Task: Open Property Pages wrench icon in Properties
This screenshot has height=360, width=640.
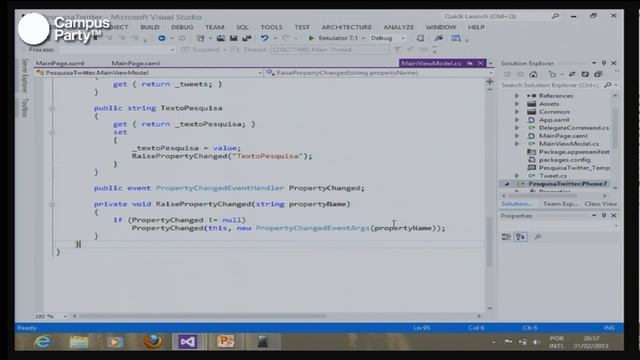Action: point(538,237)
